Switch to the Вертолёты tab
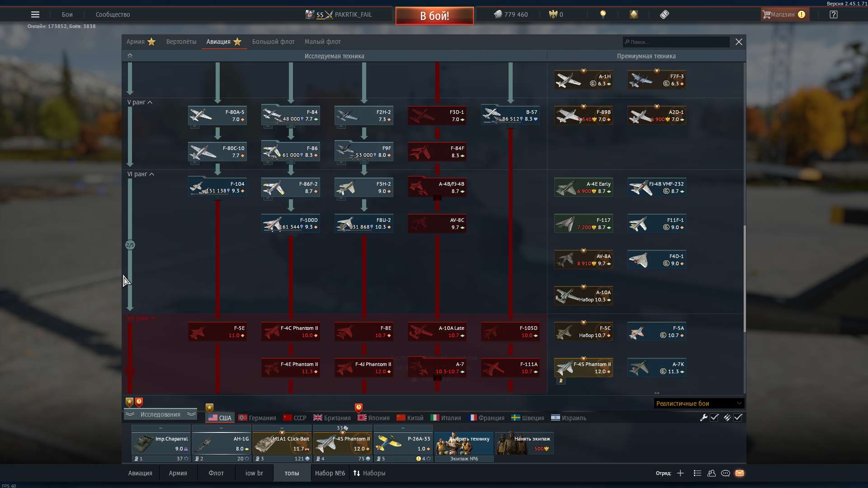 pyautogui.click(x=181, y=42)
